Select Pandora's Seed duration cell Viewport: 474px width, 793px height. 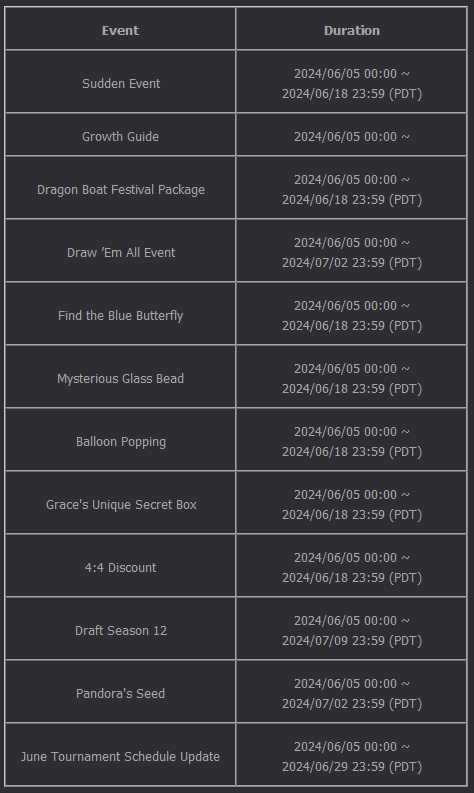pos(352,691)
